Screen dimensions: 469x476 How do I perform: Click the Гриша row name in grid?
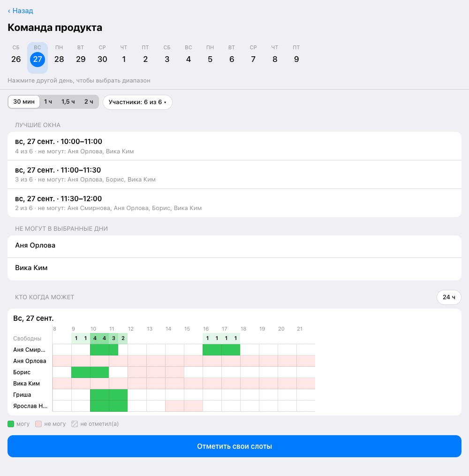pos(22,395)
